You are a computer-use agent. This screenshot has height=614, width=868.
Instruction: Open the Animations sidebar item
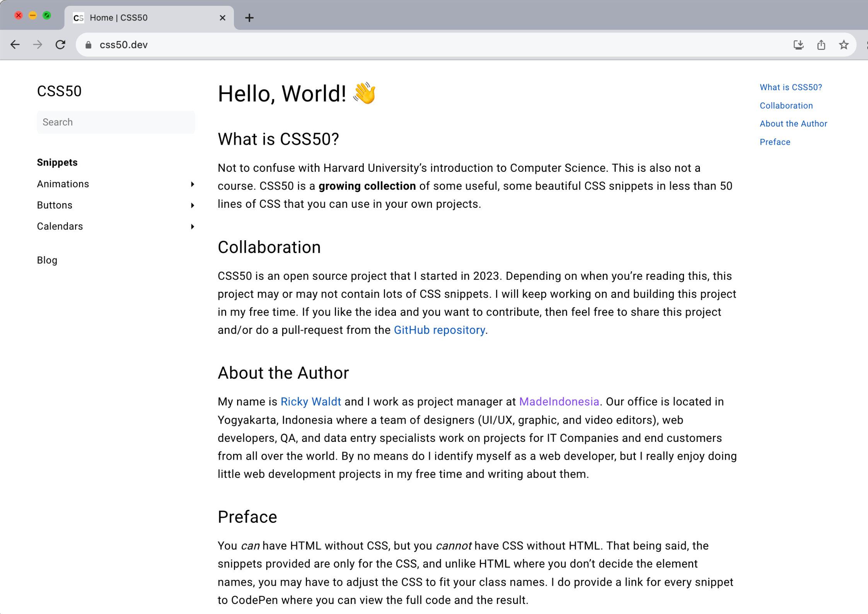(x=63, y=184)
